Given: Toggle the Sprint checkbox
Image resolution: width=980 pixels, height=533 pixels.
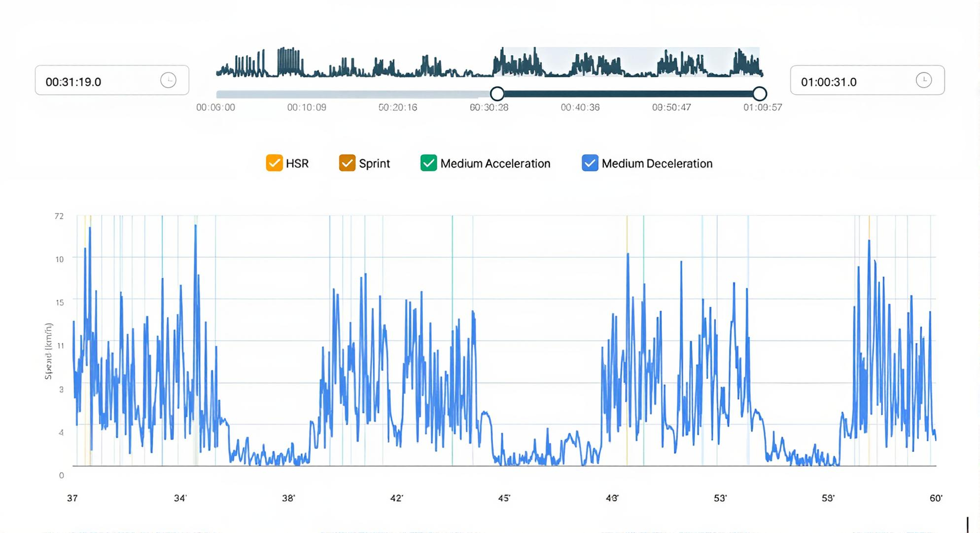Looking at the screenshot, I should (347, 163).
